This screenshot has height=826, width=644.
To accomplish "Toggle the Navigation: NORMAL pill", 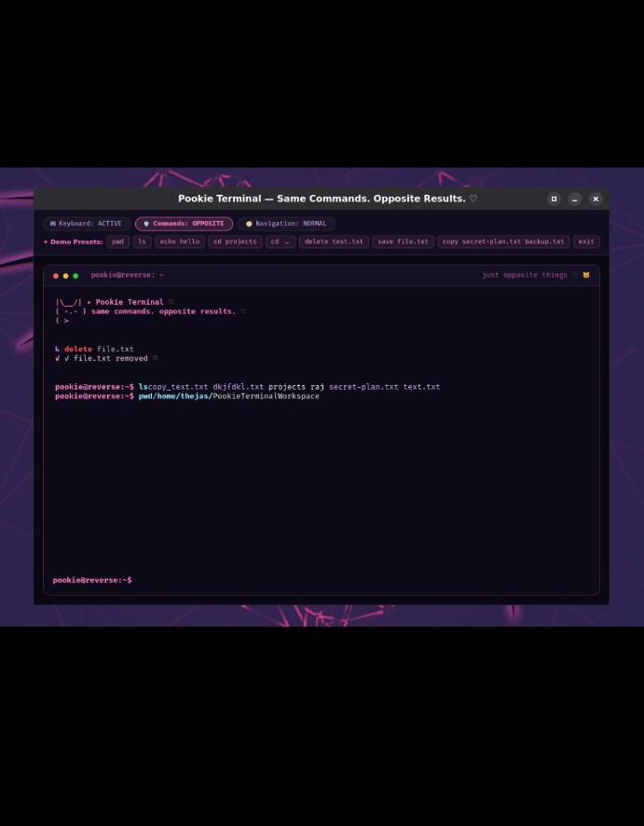I will pyautogui.click(x=286, y=224).
